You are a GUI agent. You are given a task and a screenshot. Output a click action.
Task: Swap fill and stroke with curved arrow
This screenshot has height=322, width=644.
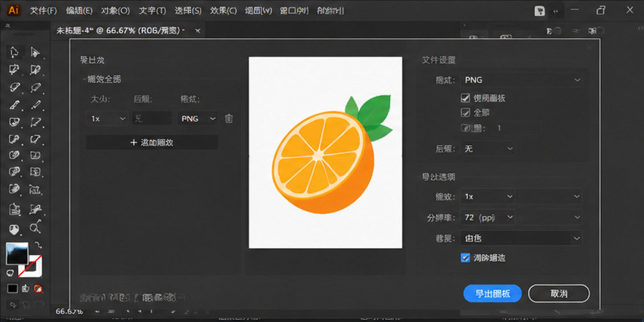tap(38, 245)
